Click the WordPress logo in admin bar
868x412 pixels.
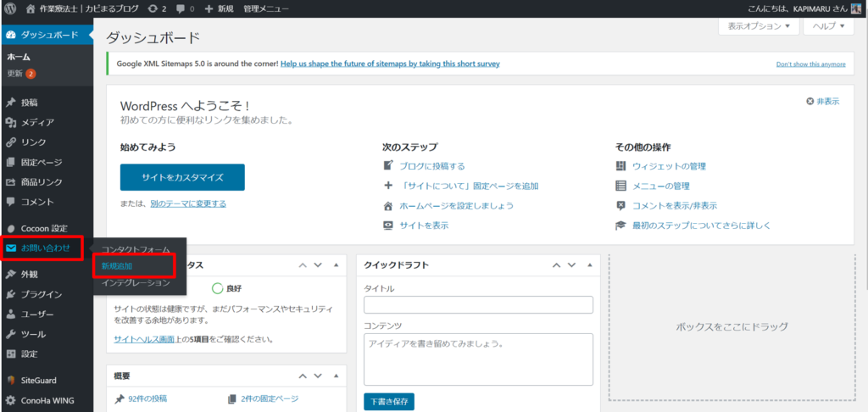(x=10, y=8)
